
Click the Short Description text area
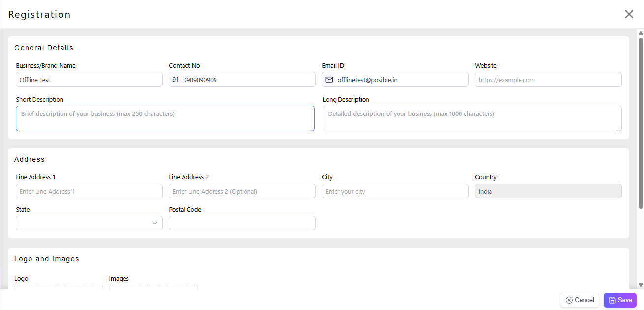[x=165, y=118]
